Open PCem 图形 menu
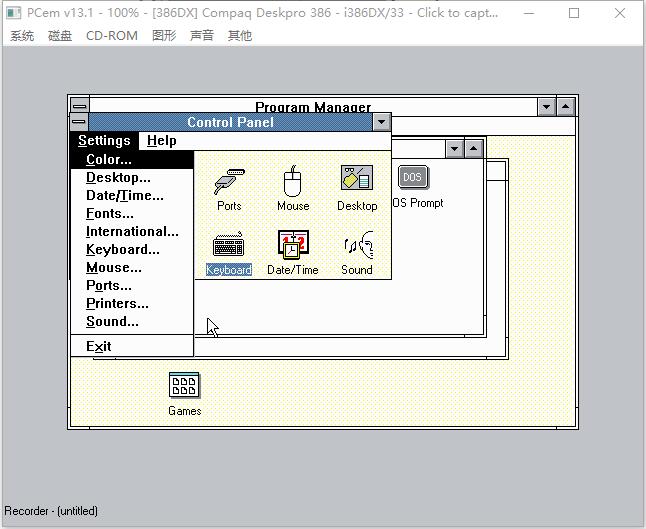The width and height of the screenshot is (646, 529). click(164, 36)
